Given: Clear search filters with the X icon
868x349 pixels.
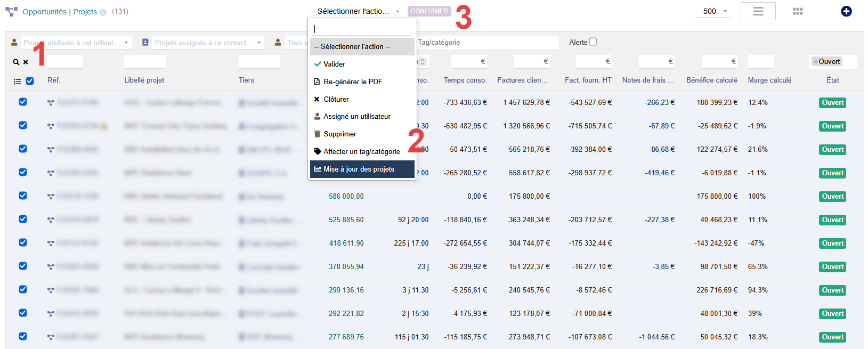Looking at the screenshot, I should coord(26,62).
